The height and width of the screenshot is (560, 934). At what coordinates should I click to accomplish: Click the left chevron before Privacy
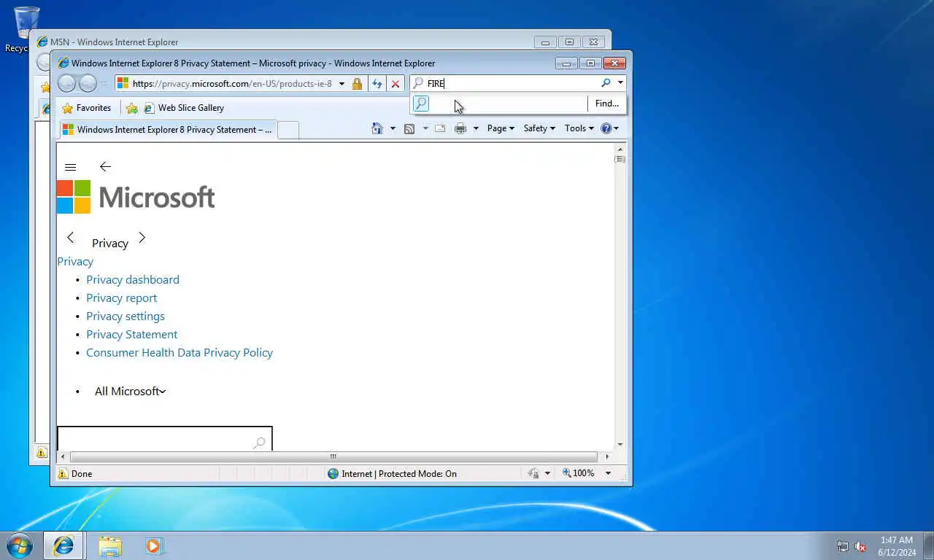[x=70, y=238]
